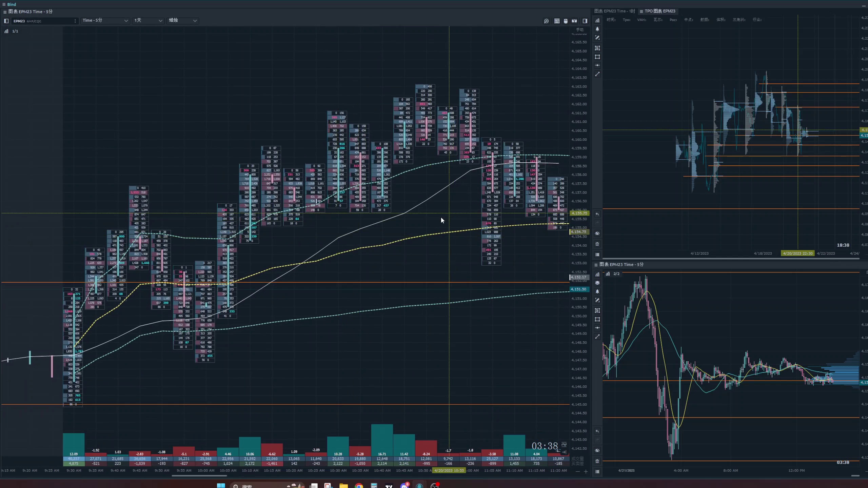Toggle drawings visibility eye in top panel
This screenshot has height=488, width=868.
(x=597, y=233)
